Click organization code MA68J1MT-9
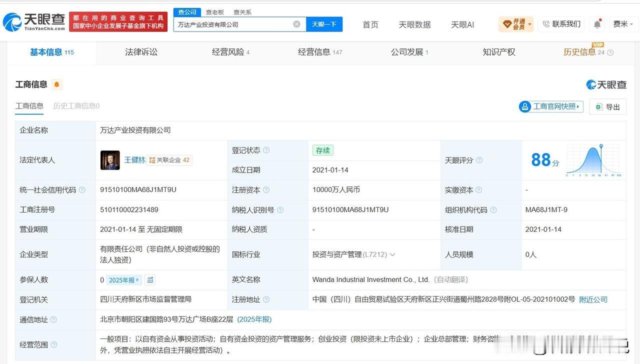The height and width of the screenshot is (364, 640). [546, 210]
